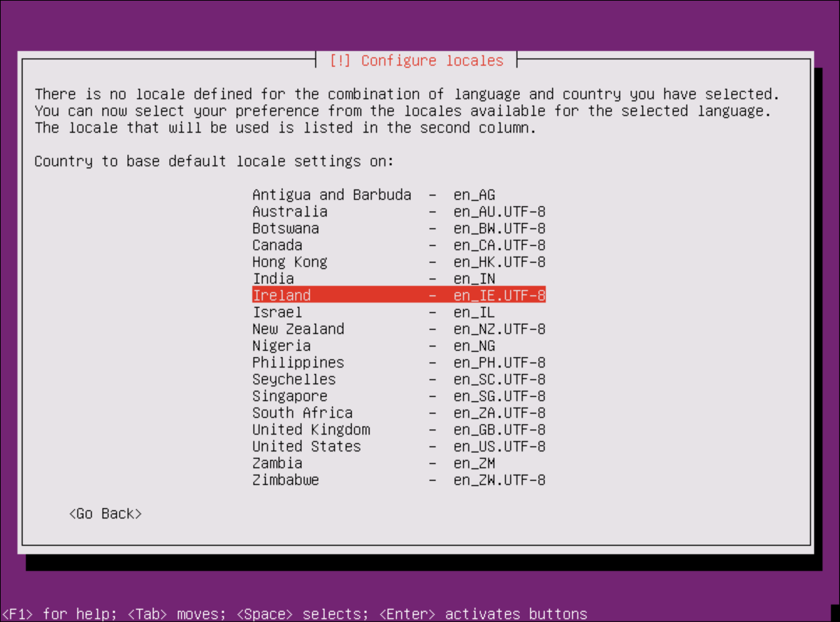Screen dimensions: 840x622
Task: Select Botswana en_BW.UTF-8 option
Action: click(x=398, y=229)
